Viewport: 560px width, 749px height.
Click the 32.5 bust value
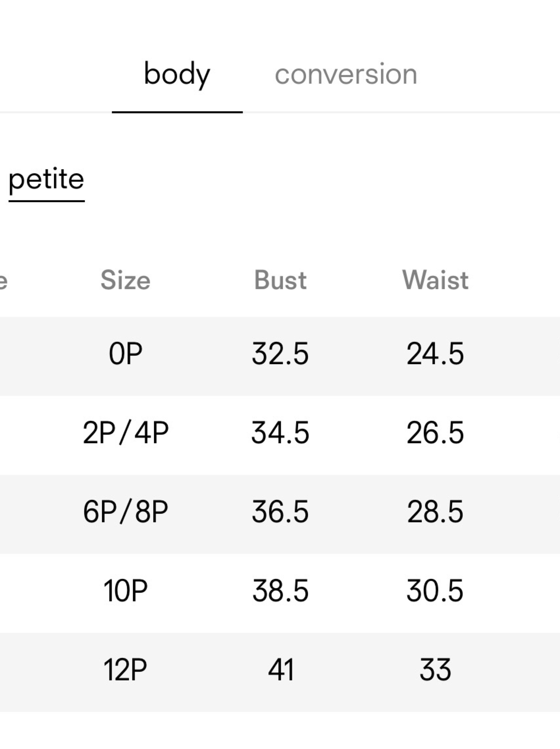tap(280, 353)
